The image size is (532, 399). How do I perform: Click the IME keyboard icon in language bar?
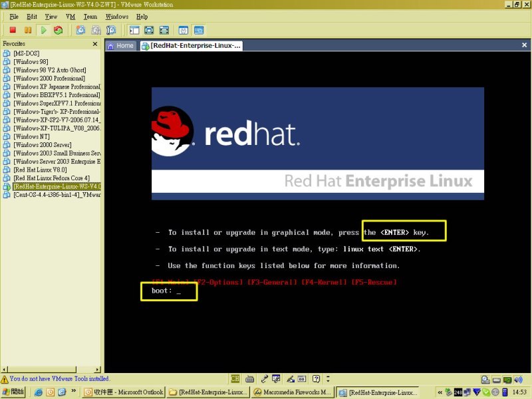tap(250, 378)
